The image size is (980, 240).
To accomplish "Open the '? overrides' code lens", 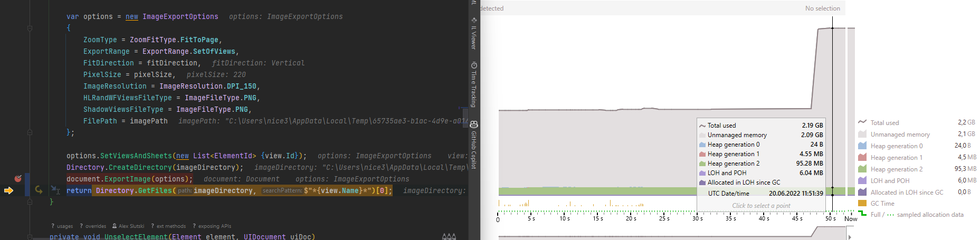I will pyautogui.click(x=92, y=226).
